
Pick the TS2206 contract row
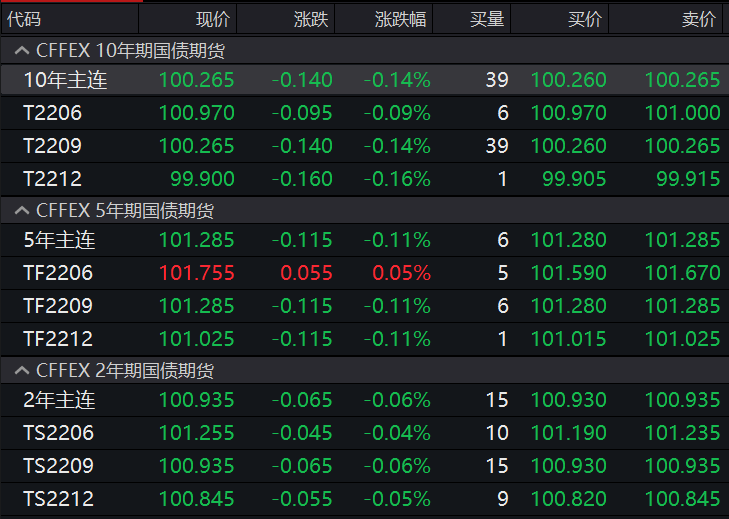click(x=58, y=433)
